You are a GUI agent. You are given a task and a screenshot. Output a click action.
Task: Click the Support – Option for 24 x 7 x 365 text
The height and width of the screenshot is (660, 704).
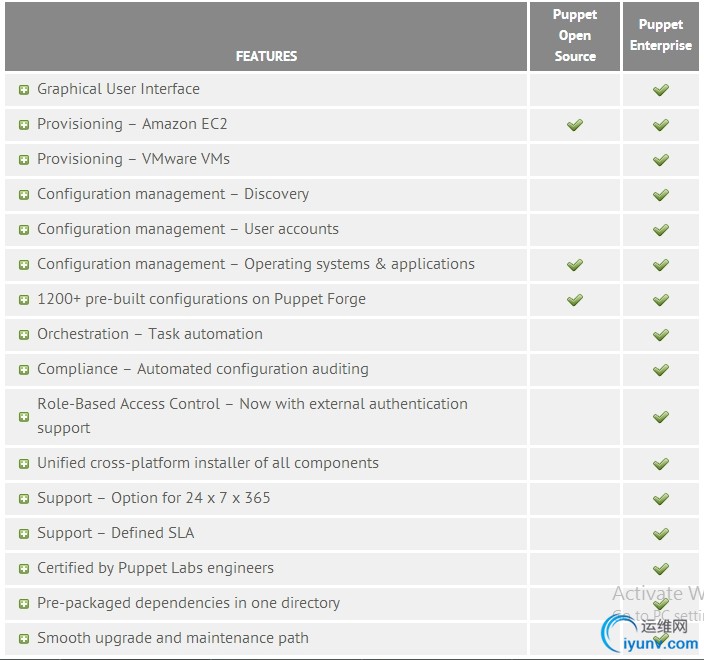154,498
